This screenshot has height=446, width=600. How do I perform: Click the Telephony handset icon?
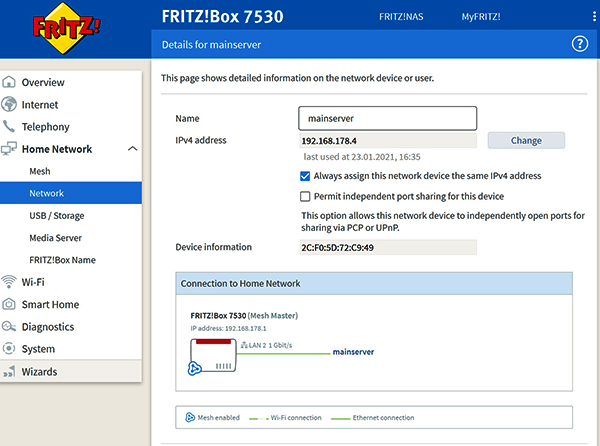tap(8, 126)
